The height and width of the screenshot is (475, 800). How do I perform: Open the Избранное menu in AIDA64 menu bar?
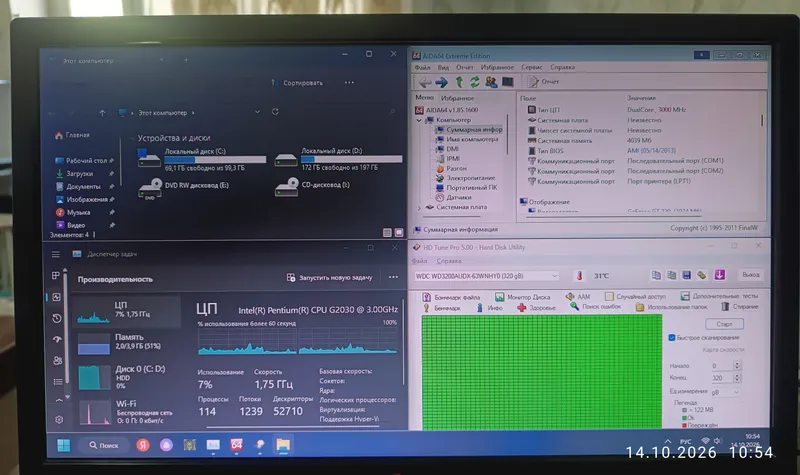coord(497,67)
